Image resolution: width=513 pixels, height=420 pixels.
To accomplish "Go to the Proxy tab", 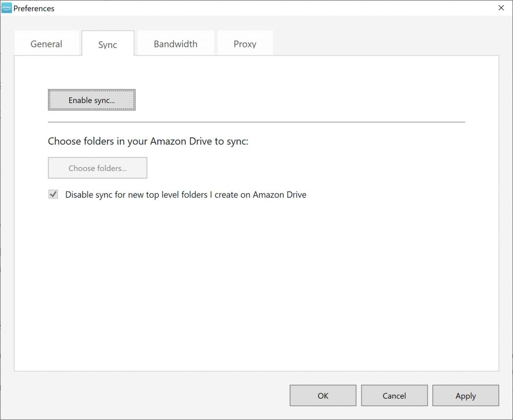I will point(245,44).
